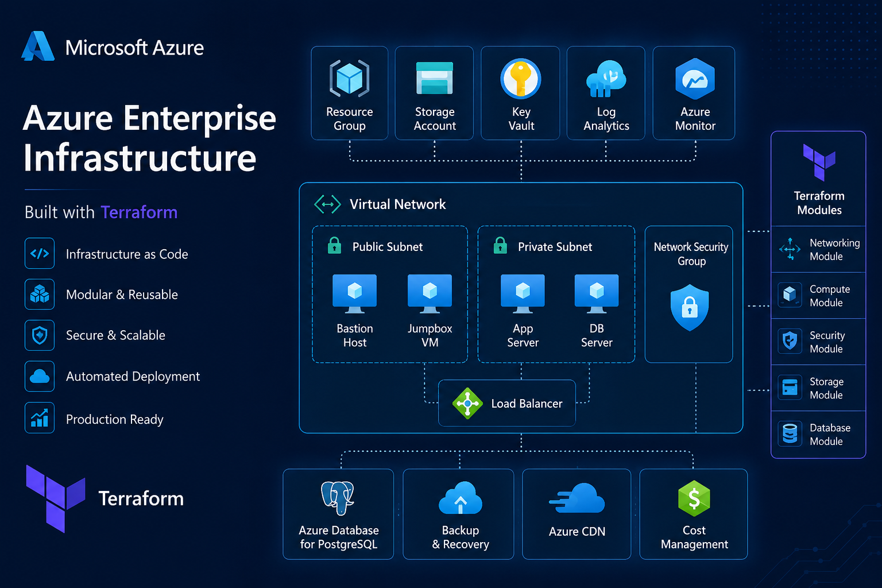Click the Azure Monitor hexagon icon
Viewport: 882px width, 588px height.
695,79
